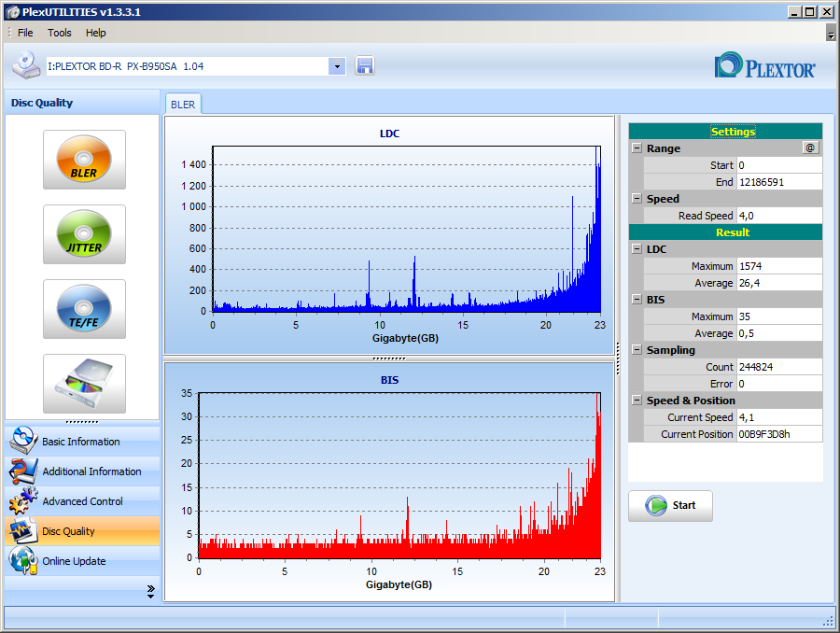This screenshot has width=840, height=633.
Task: Click the Read Speed value 4,0
Action: 779,216
